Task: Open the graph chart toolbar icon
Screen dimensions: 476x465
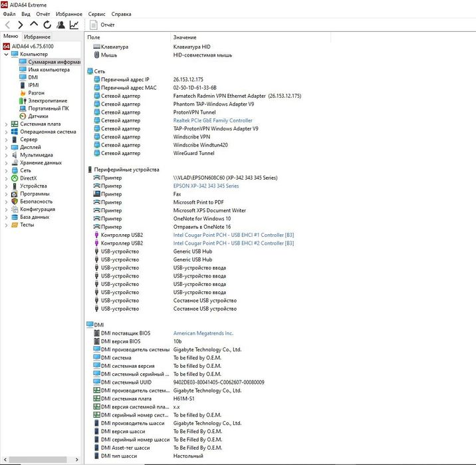Action: pyautogui.click(x=74, y=25)
